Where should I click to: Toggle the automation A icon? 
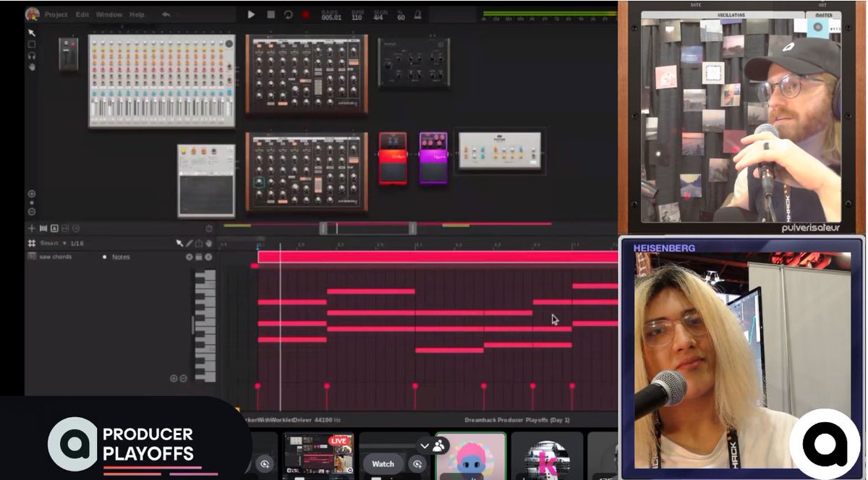pyautogui.click(x=54, y=228)
